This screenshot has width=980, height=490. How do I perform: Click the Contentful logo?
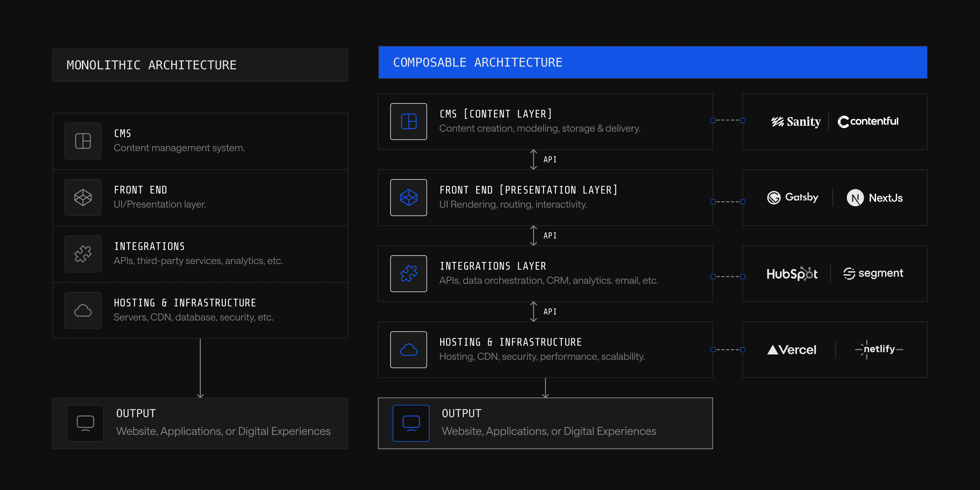click(868, 121)
